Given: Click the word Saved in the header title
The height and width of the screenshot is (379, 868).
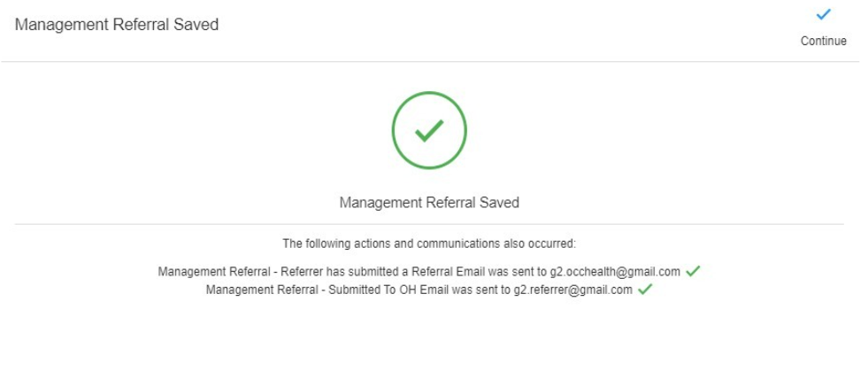Looking at the screenshot, I should 198,25.
